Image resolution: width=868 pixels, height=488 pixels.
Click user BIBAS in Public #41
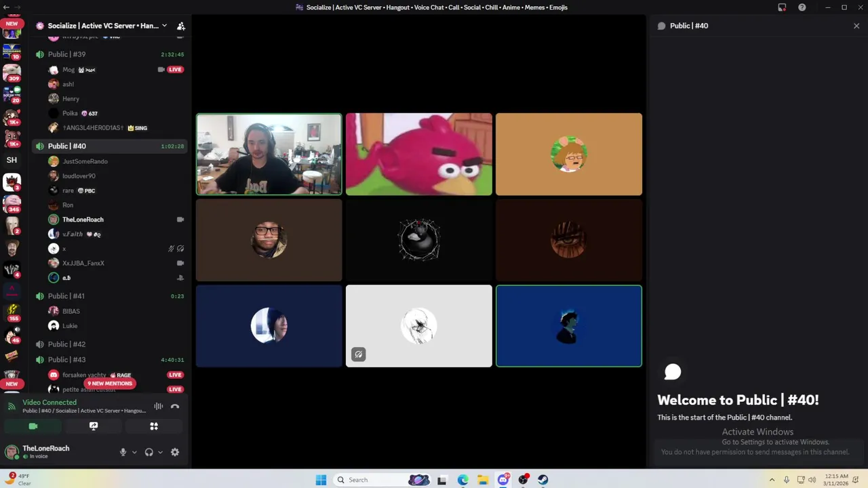(71, 311)
